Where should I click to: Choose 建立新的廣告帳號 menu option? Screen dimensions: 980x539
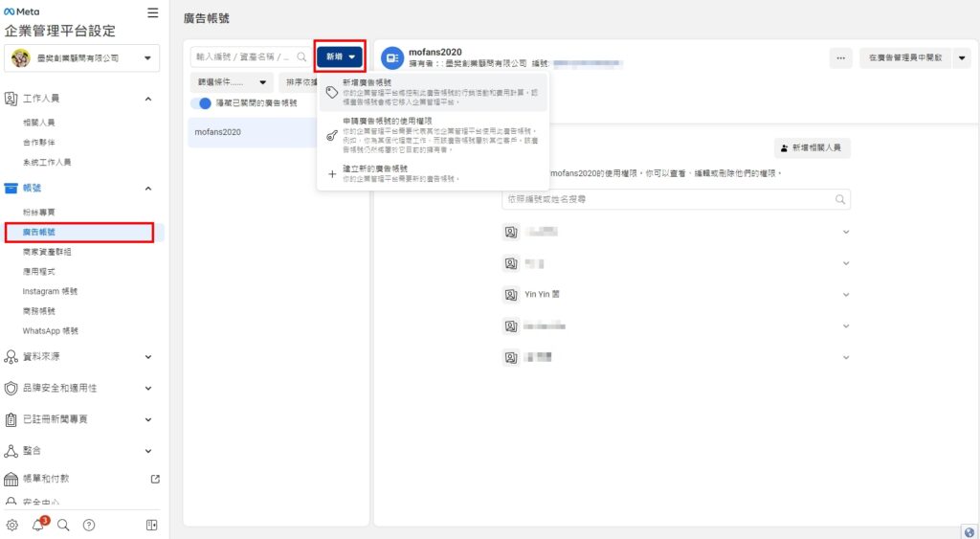434,174
